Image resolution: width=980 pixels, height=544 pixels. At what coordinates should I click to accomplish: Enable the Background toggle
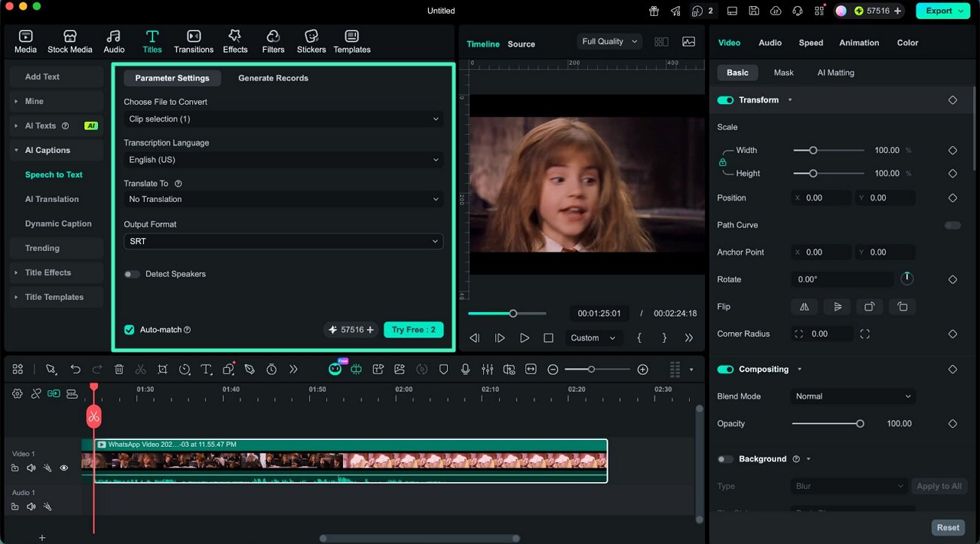pyautogui.click(x=725, y=459)
